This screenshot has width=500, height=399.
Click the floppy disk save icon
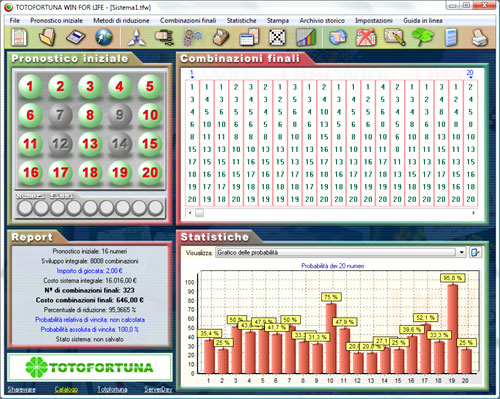(x=76, y=37)
